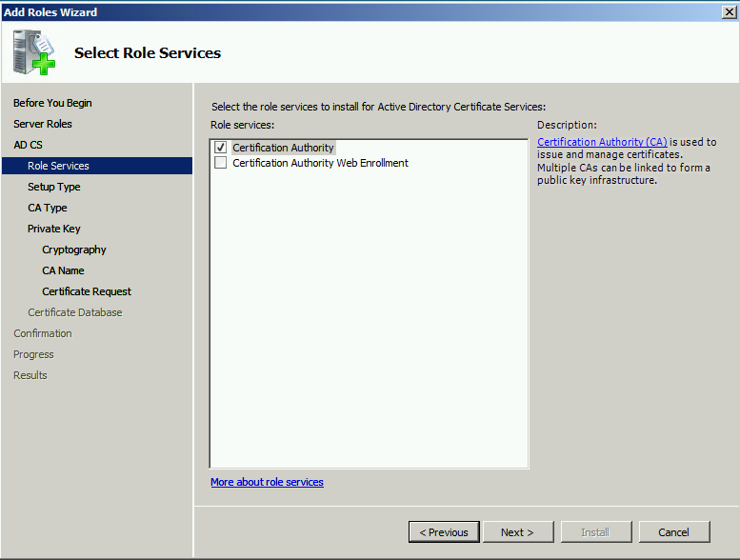Open the Before You Begin step
This screenshot has height=560, width=740.
(x=52, y=103)
